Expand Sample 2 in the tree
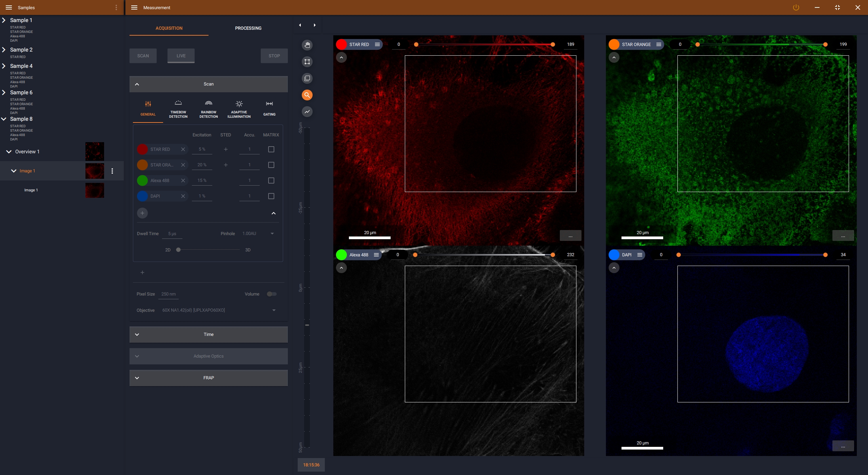This screenshot has width=868, height=475. [x=4, y=50]
